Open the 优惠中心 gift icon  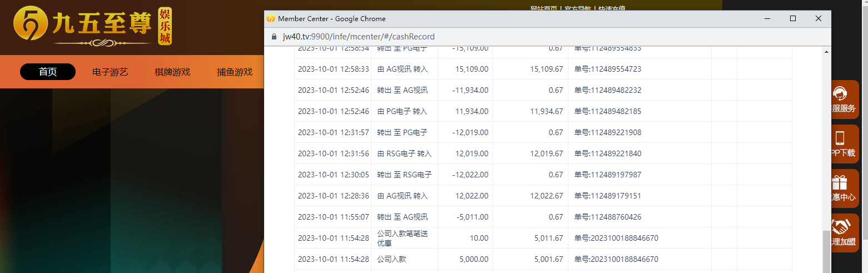coord(840,182)
